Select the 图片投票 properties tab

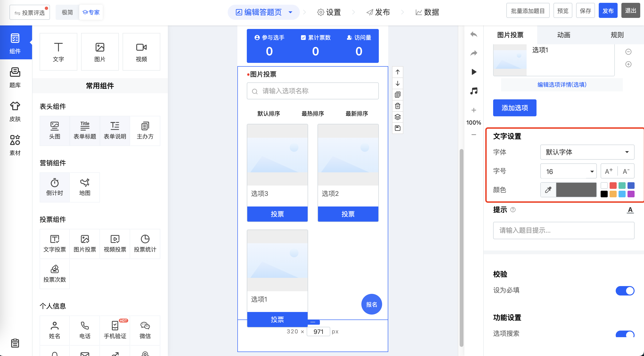pos(510,35)
